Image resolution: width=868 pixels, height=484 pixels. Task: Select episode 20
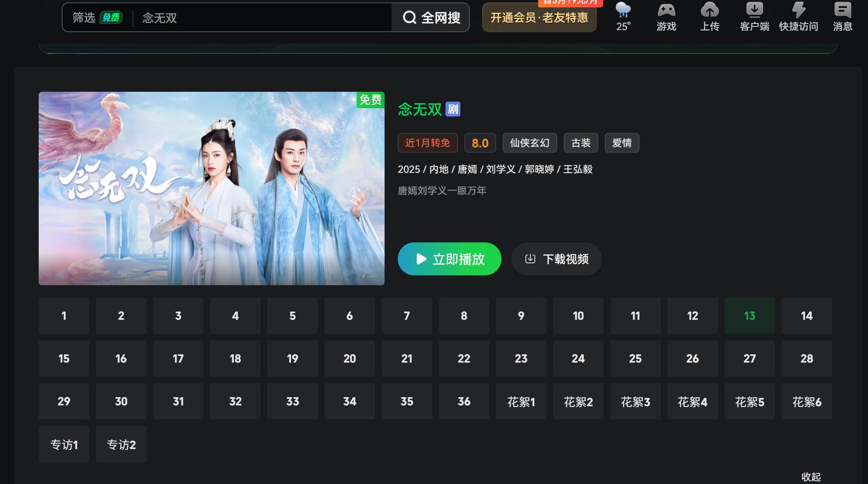pos(350,358)
